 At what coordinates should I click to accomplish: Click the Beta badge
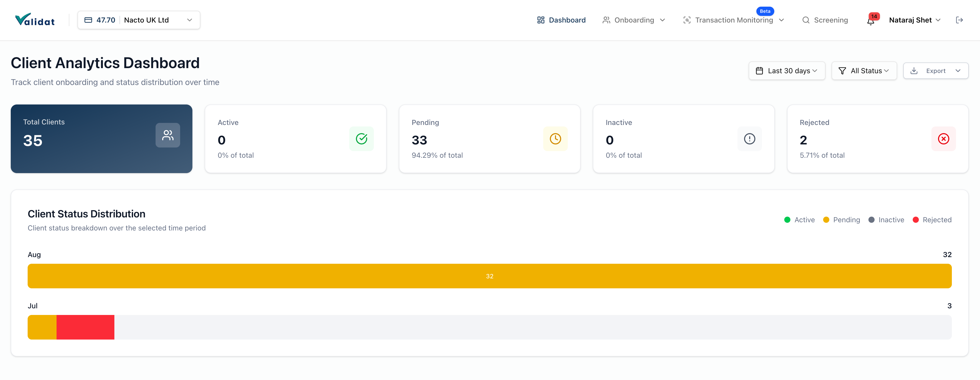(765, 11)
